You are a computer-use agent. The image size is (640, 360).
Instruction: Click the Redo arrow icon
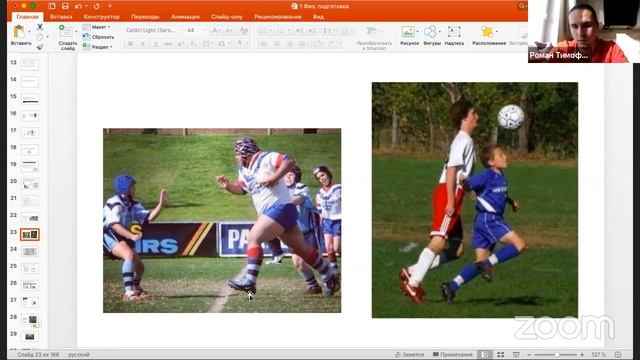pyautogui.click(x=97, y=6)
